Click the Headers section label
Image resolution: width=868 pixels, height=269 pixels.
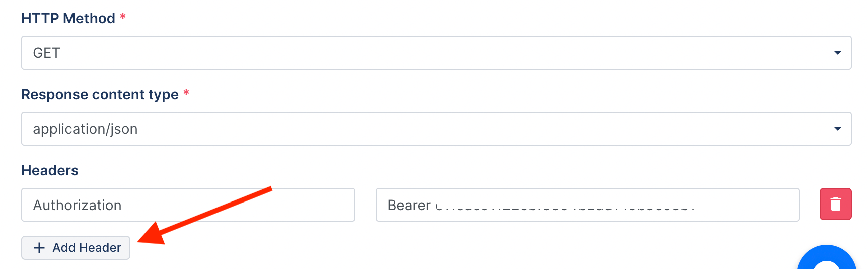(50, 170)
